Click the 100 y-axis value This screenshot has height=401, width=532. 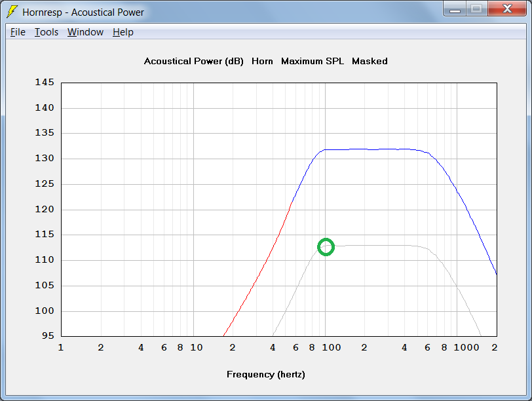tap(45, 311)
